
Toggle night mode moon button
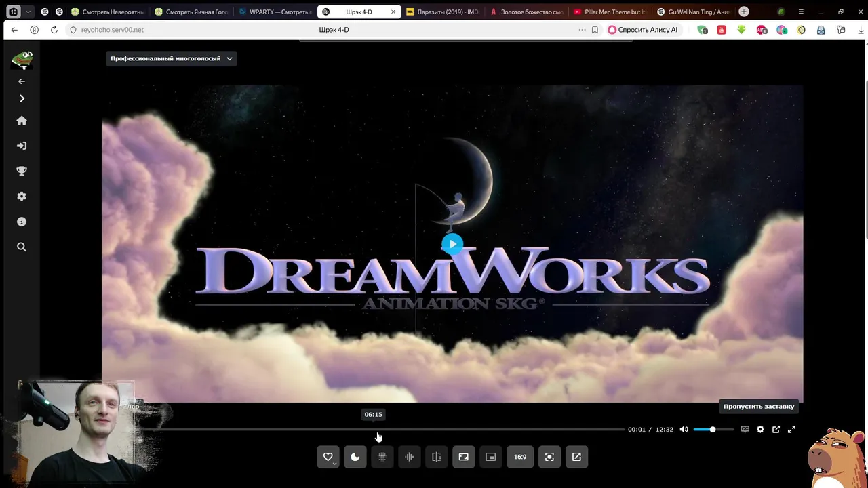[x=355, y=457]
